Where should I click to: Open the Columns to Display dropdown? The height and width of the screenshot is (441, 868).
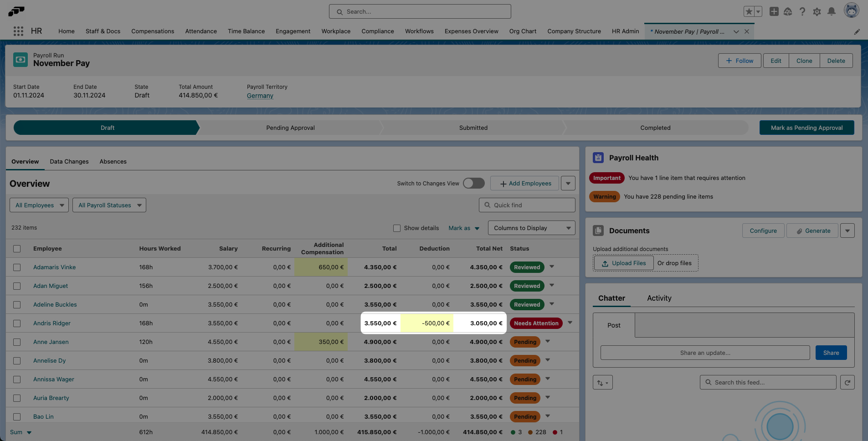531,228
